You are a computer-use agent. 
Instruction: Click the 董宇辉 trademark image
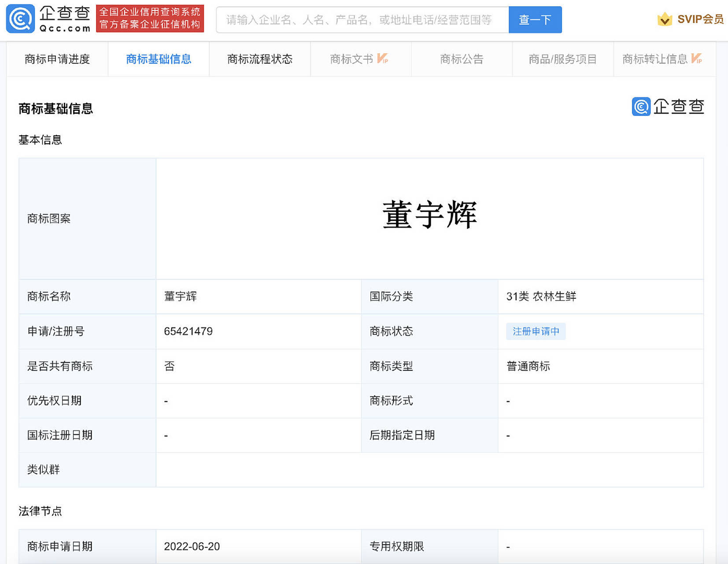click(429, 215)
